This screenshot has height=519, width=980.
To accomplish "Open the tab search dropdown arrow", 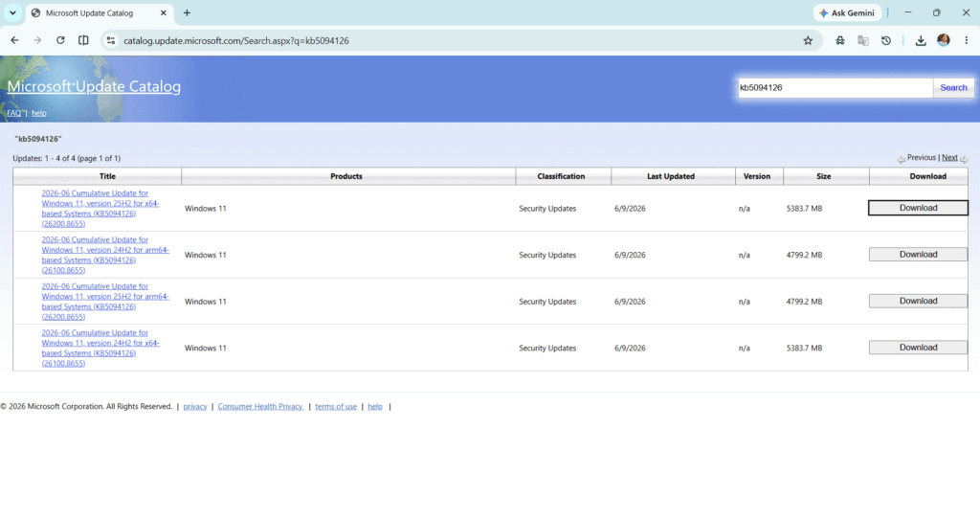I will point(12,13).
